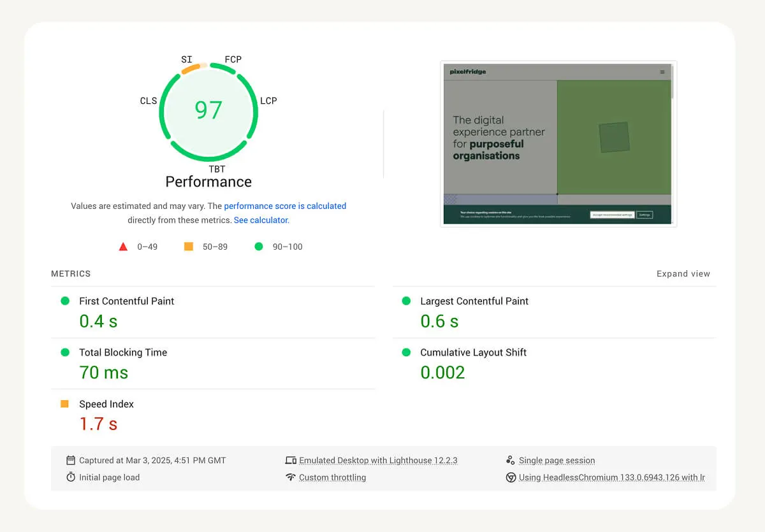
Task: Click the 0.6 s value
Action: click(x=439, y=321)
